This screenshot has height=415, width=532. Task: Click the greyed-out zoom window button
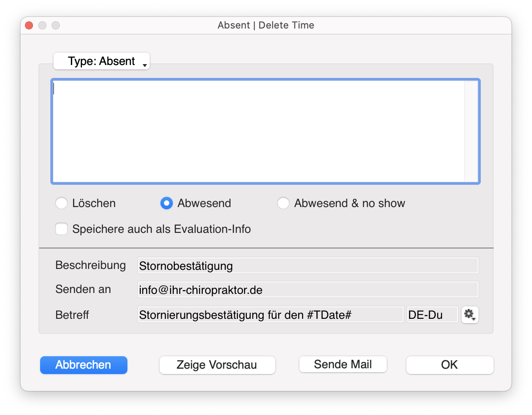pyautogui.click(x=56, y=25)
